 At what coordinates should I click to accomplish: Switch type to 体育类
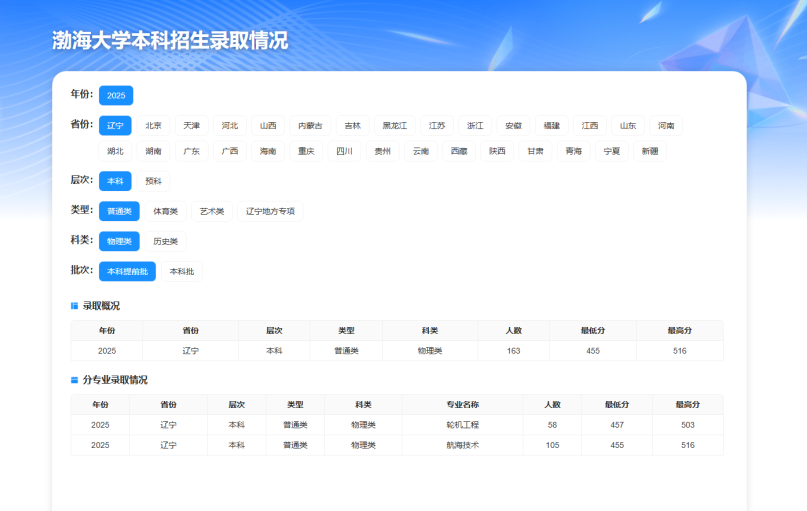165,211
